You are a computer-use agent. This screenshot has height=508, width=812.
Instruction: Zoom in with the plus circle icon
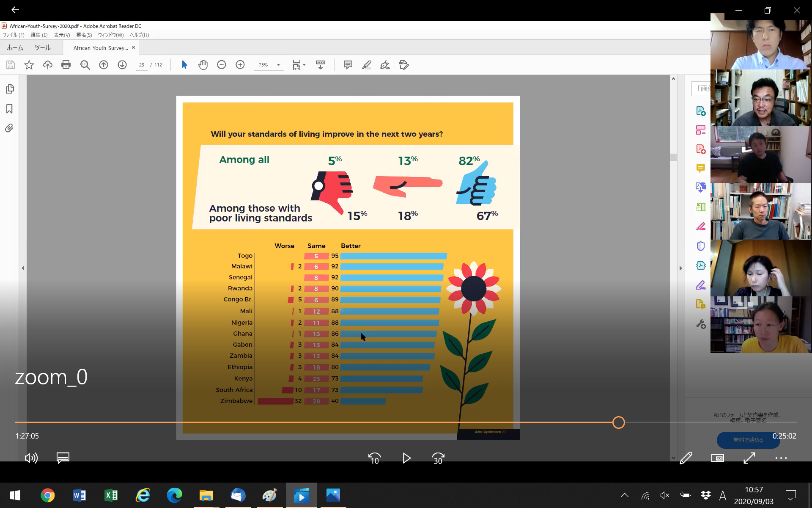click(240, 65)
